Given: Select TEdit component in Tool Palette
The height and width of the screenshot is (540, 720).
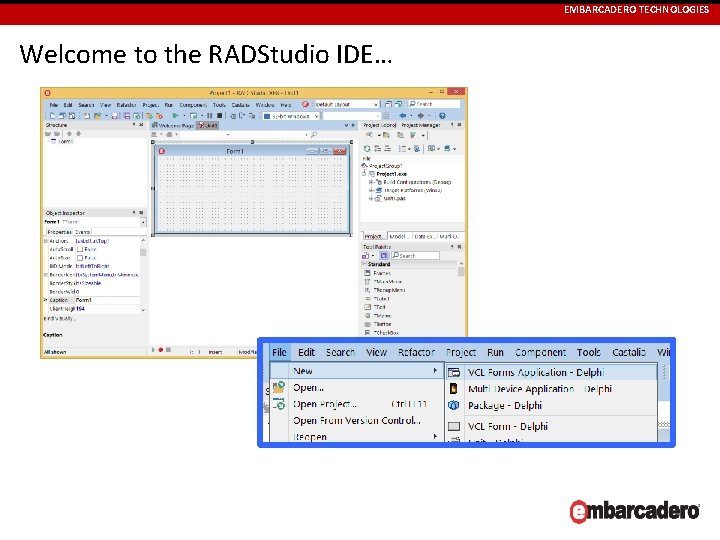Looking at the screenshot, I should (375, 307).
